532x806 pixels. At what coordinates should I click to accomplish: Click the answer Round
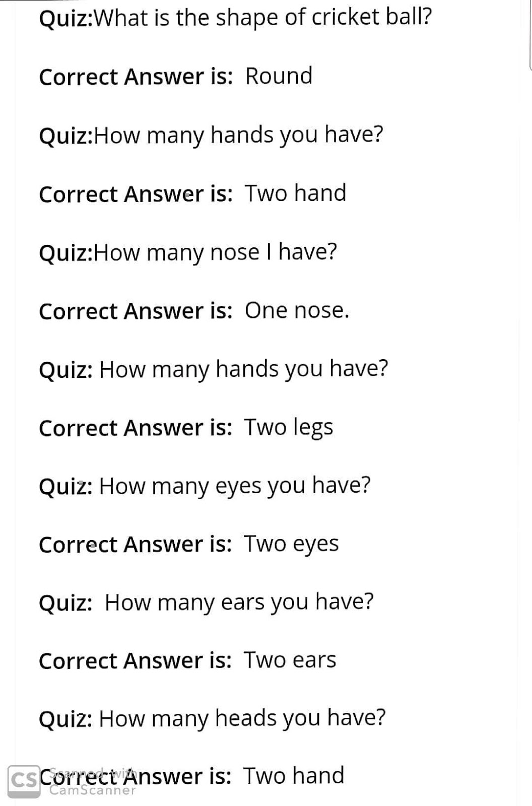click(279, 76)
